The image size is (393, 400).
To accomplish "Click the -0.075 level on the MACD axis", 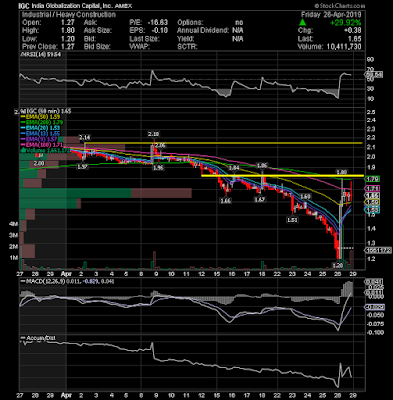I will [x=375, y=324].
